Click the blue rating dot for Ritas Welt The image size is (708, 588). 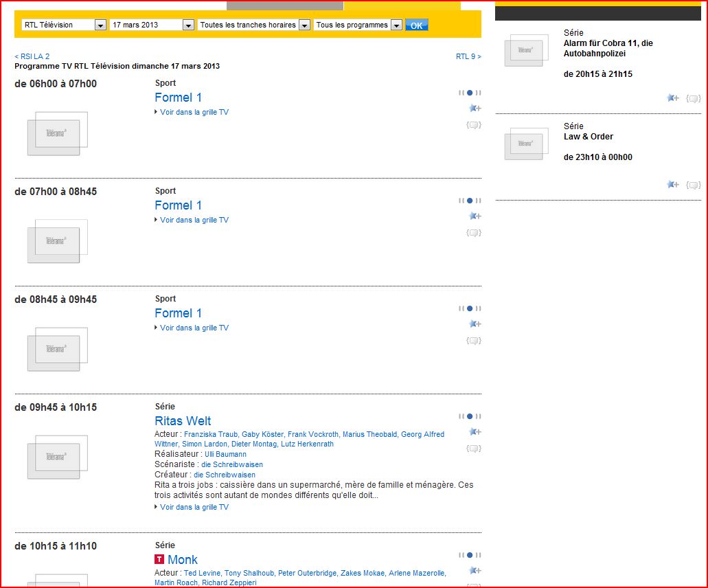tap(470, 416)
